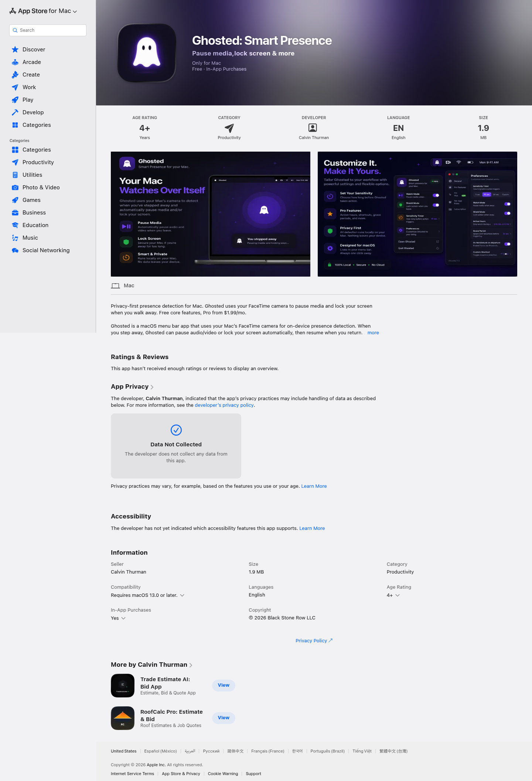Screen dimensions: 532x781
Task: Open More by Calvin Thurman chevron
Action: tap(191, 665)
